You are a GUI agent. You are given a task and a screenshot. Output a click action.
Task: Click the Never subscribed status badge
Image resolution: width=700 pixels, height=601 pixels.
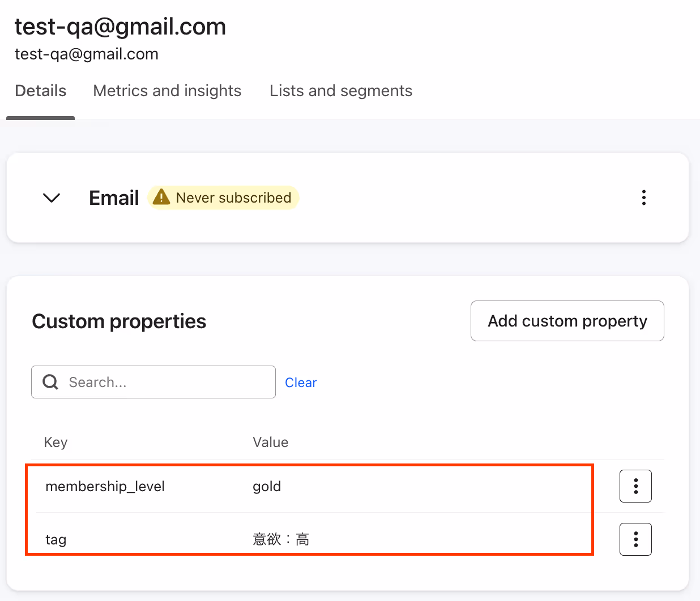(x=223, y=198)
